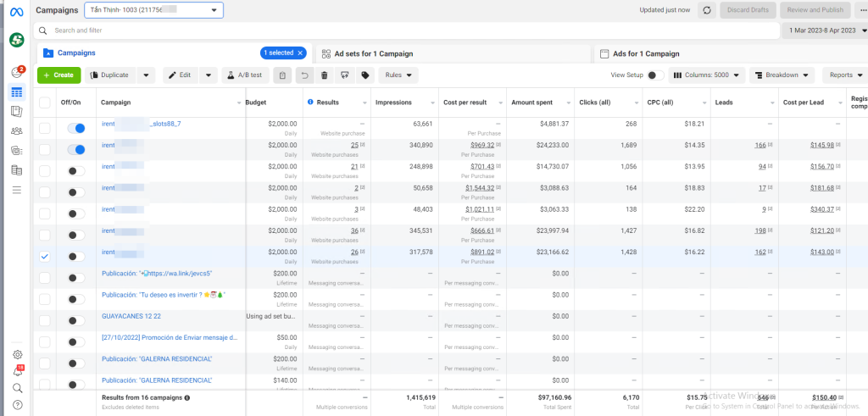
Task: Click the 198 leads value
Action: pyautogui.click(x=760, y=230)
